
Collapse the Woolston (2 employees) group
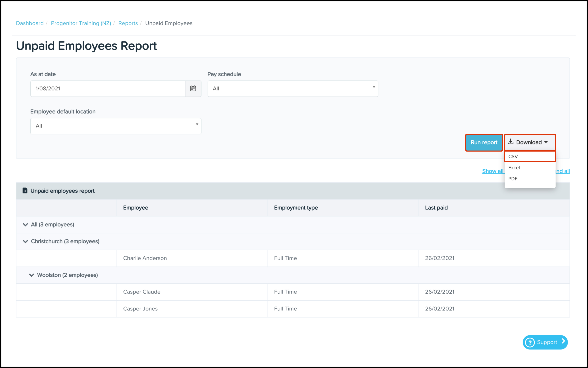pos(31,275)
